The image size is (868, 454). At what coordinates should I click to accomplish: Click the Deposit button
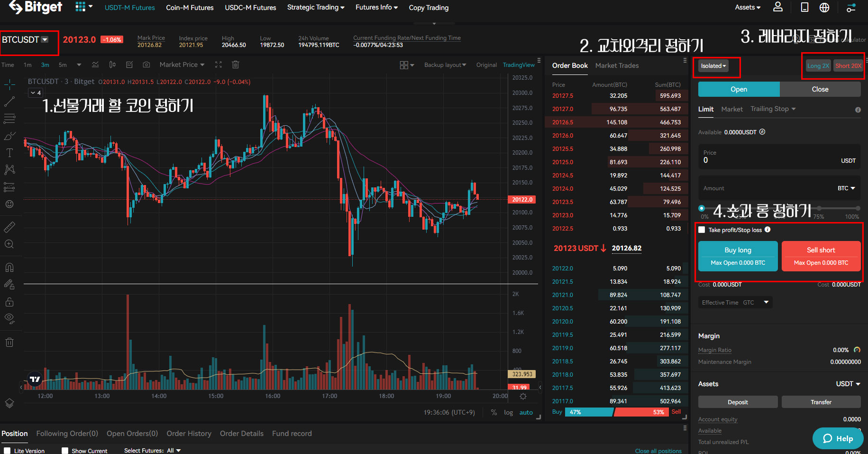click(x=738, y=402)
